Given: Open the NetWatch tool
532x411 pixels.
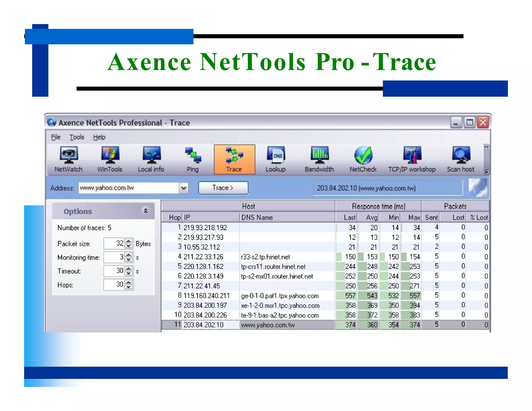Looking at the screenshot, I should pos(68,160).
